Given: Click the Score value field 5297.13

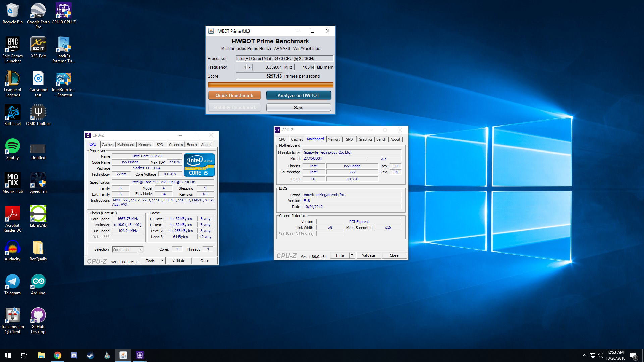Looking at the screenshot, I should pos(259,76).
